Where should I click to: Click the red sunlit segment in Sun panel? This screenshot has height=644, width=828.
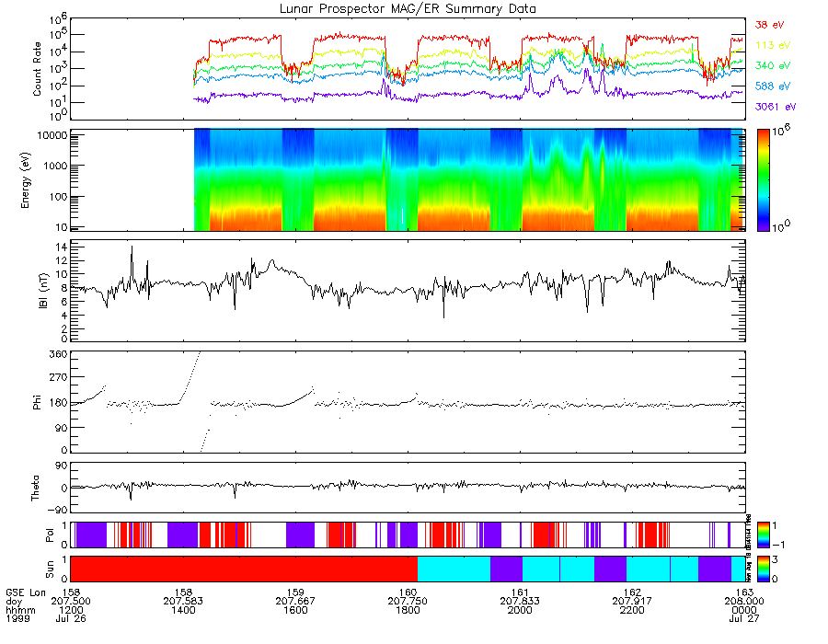click(244, 569)
